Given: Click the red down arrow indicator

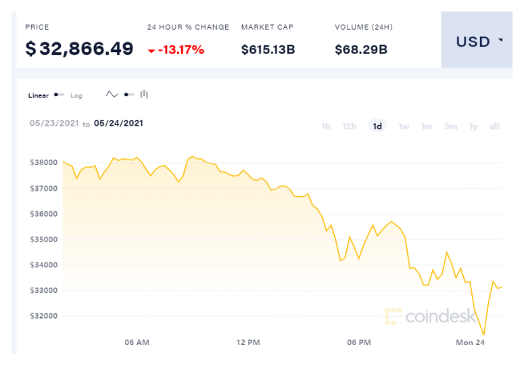Looking at the screenshot, I should click(x=151, y=51).
